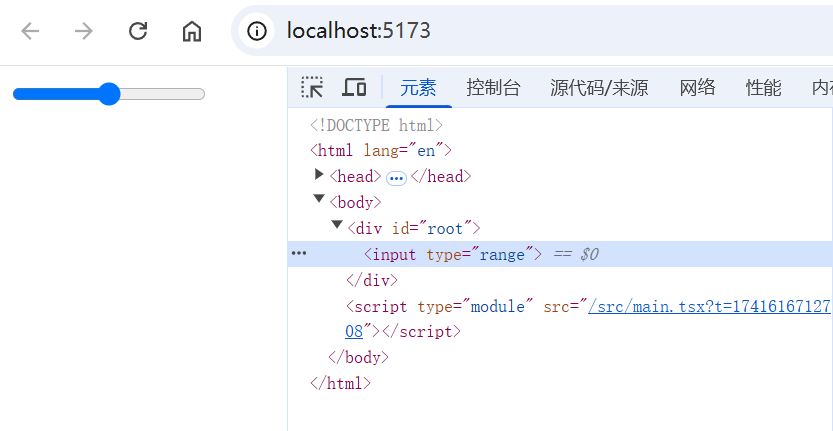Click the localhost:5173 address bar

(359, 31)
